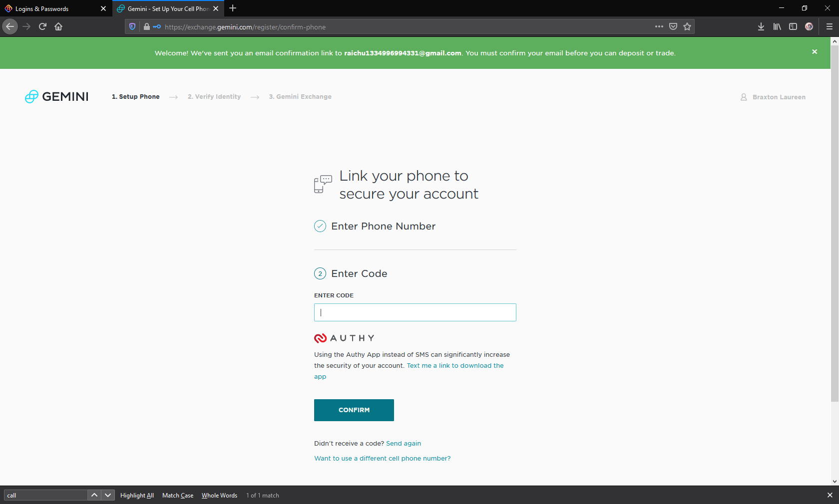839x504 pixels.
Task: Open a new browser tab
Action: point(233,8)
